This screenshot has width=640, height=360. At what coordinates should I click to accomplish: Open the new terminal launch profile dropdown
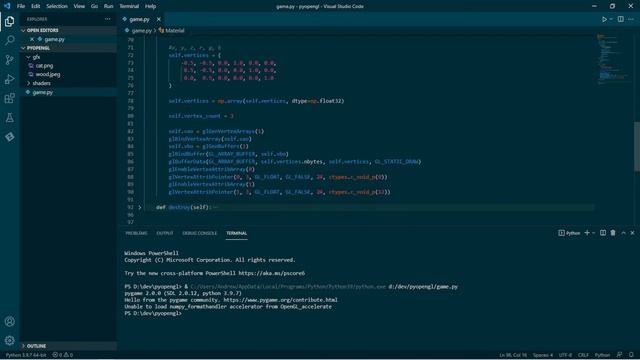[x=593, y=233]
